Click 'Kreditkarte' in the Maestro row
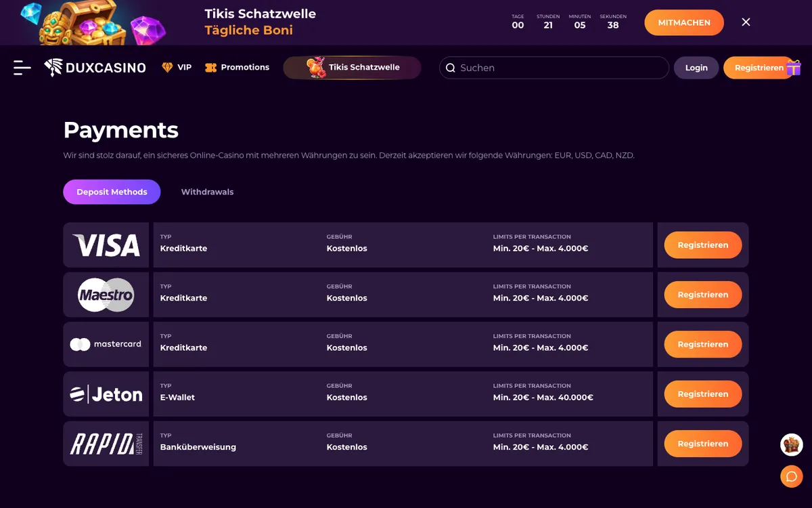This screenshot has height=508, width=812. [x=183, y=298]
